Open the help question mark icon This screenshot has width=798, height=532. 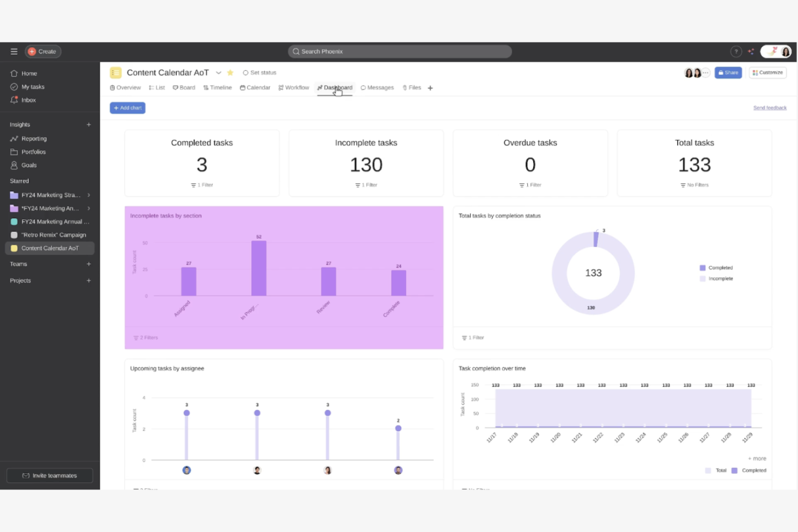[x=735, y=52]
